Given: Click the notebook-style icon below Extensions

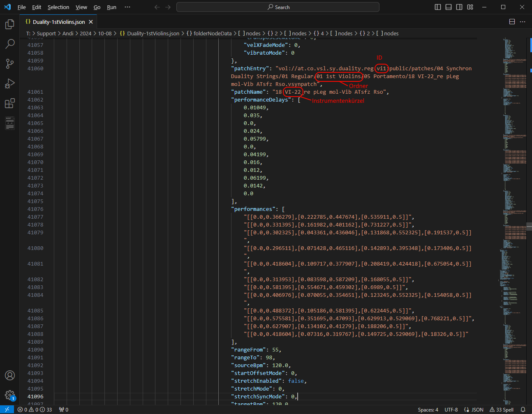Looking at the screenshot, I should click(x=10, y=123).
